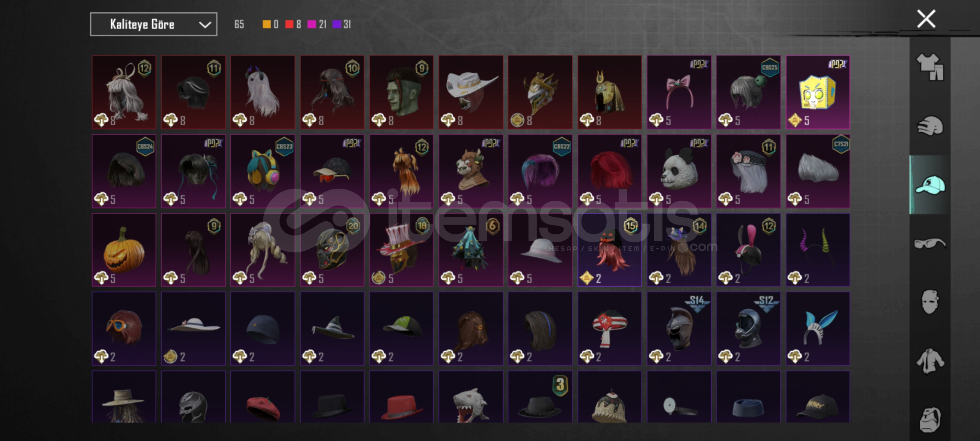Open the jacket category icon

point(930,361)
